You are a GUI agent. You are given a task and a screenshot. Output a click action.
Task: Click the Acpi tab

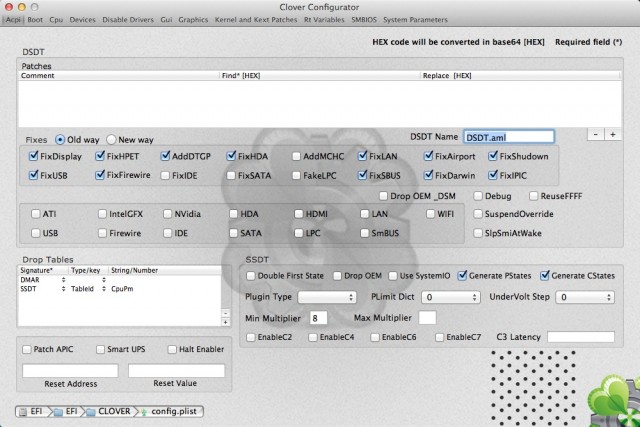(13, 20)
